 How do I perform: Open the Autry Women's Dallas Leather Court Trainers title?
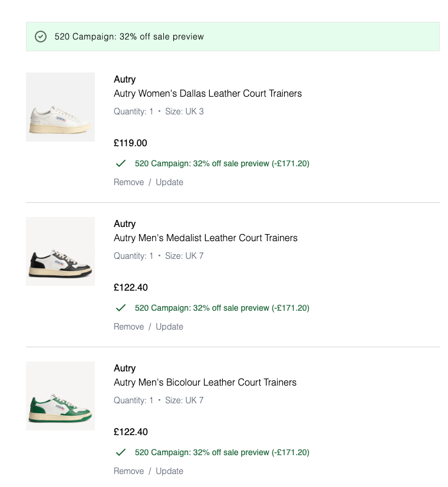coord(207,94)
